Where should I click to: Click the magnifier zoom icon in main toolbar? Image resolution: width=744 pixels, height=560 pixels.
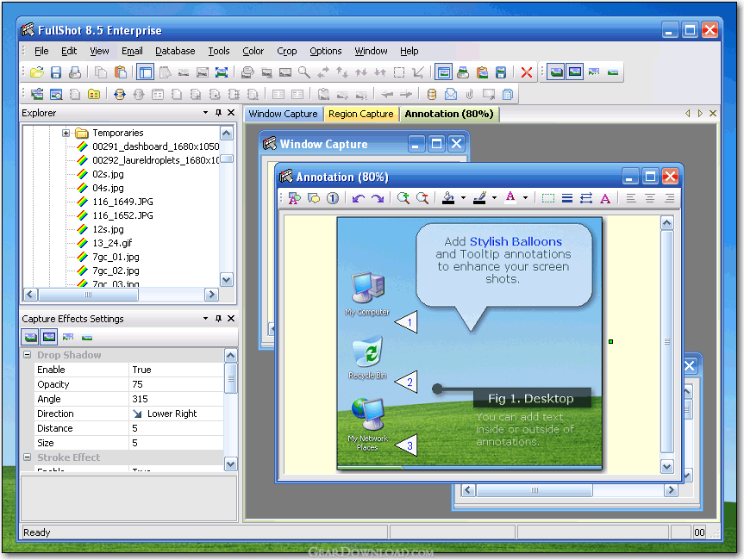click(x=303, y=72)
